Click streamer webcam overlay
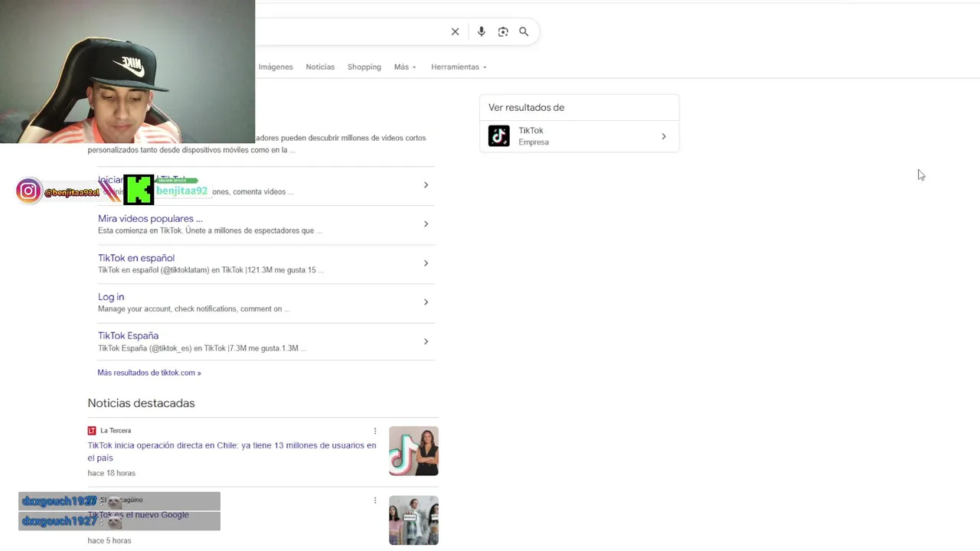Screen dimensions: 980x551 [127, 71]
